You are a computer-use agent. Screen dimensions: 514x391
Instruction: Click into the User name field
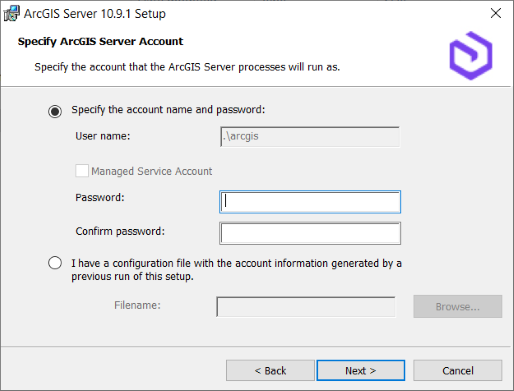pos(310,137)
